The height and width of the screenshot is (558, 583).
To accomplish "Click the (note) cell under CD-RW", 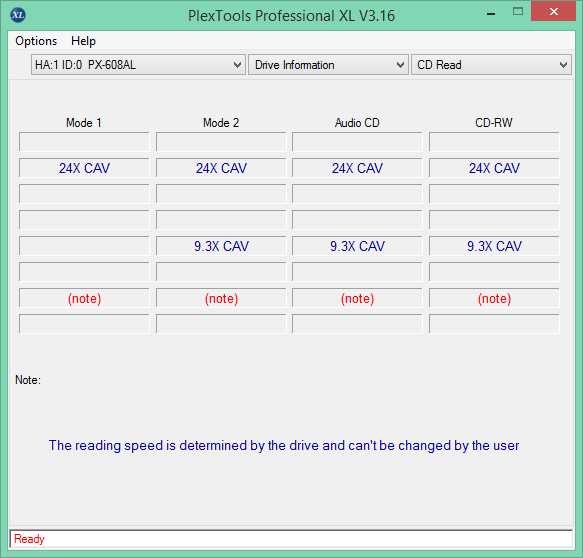I will (x=494, y=298).
